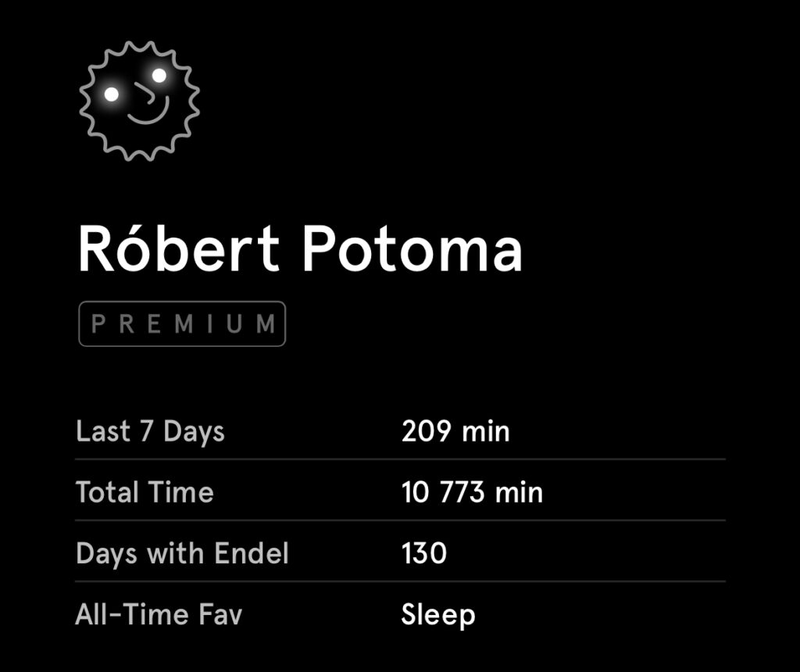The image size is (800, 672).
Task: Open the PREMIUM badge
Action: click(x=182, y=324)
